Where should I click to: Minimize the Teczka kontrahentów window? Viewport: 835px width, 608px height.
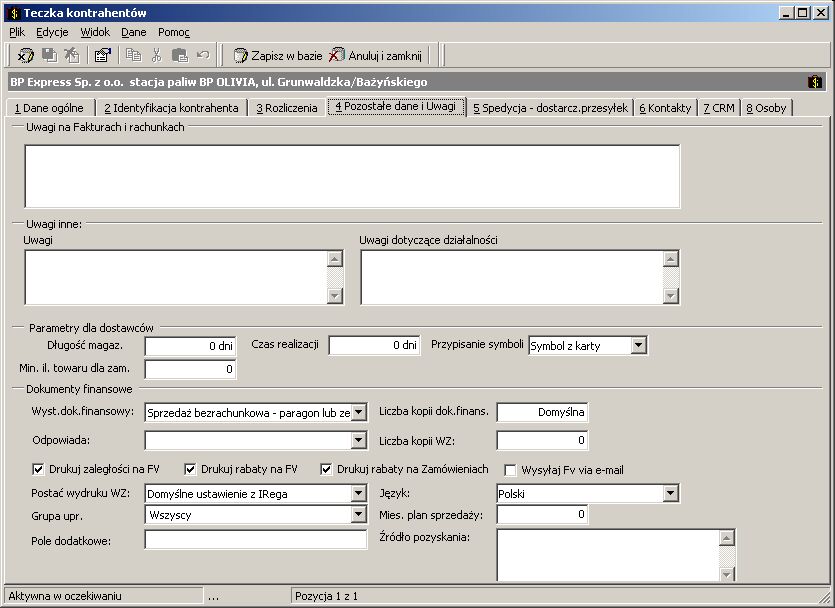tap(785, 13)
